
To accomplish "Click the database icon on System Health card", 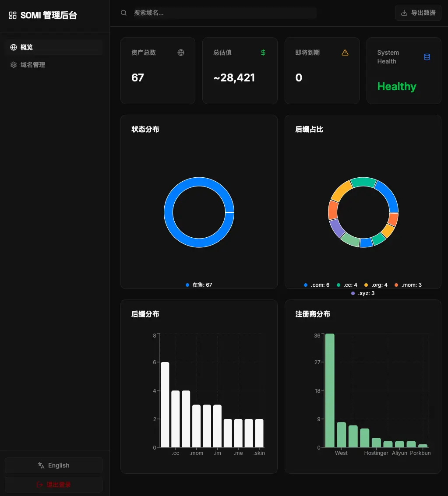I will click(x=427, y=57).
